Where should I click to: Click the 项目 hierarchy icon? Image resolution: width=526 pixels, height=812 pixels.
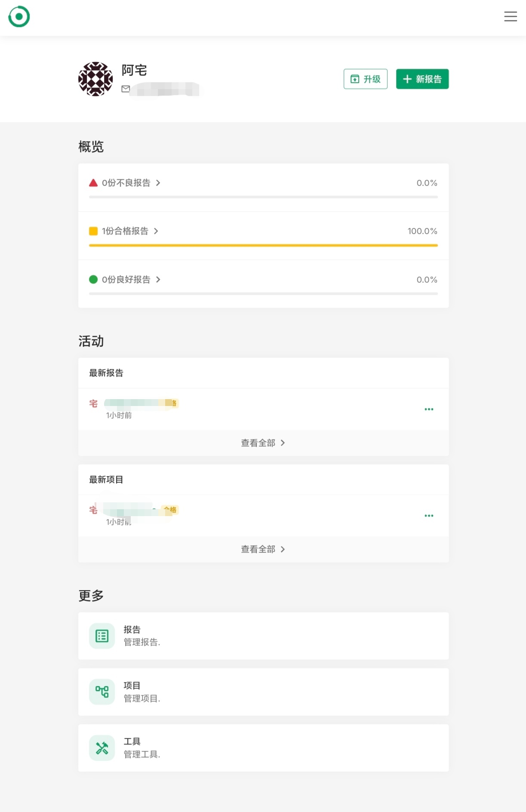tap(102, 692)
